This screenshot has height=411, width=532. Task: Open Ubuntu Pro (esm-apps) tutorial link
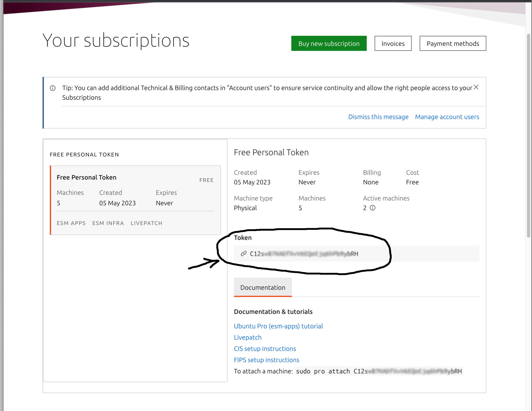click(x=278, y=326)
